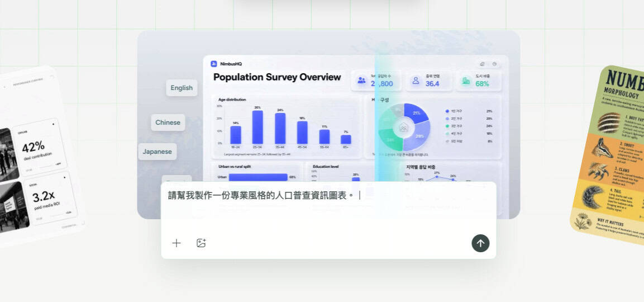Image resolution: width=644 pixels, height=302 pixels.
Task: Click the plus attachment icon in prompt box
Action: [x=176, y=243]
